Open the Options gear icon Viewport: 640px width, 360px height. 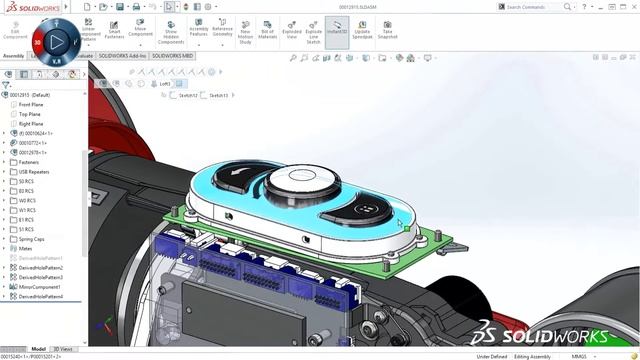point(208,7)
